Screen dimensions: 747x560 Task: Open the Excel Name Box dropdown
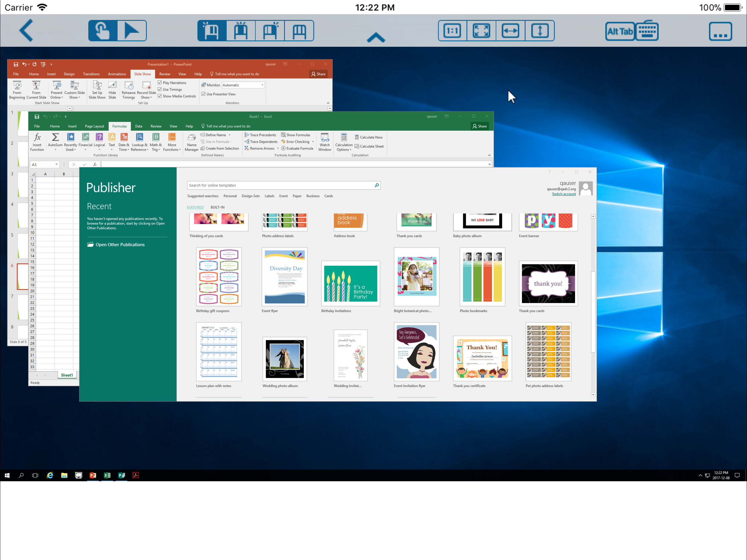[56, 165]
